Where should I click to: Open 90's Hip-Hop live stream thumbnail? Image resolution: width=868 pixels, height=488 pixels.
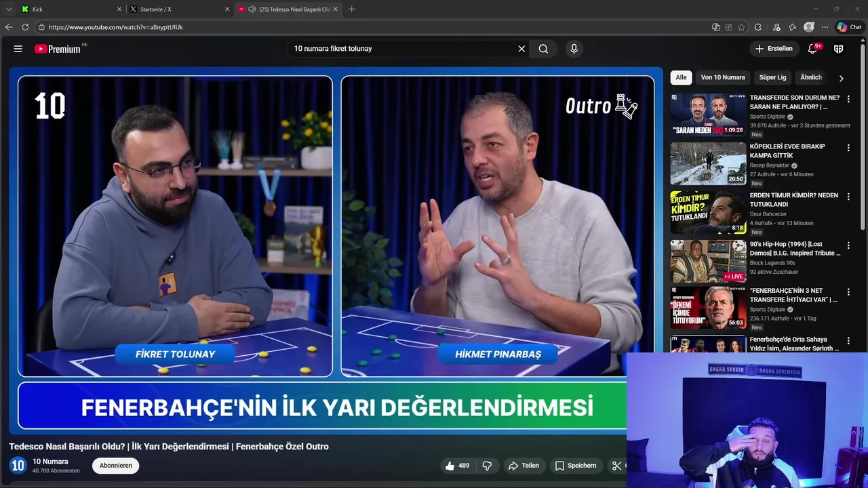pyautogui.click(x=708, y=261)
